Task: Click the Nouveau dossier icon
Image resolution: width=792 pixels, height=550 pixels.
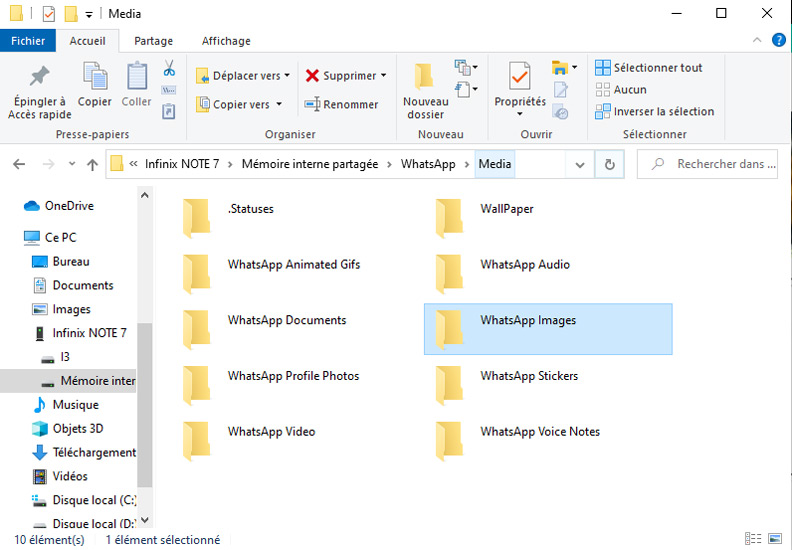Action: (x=426, y=78)
